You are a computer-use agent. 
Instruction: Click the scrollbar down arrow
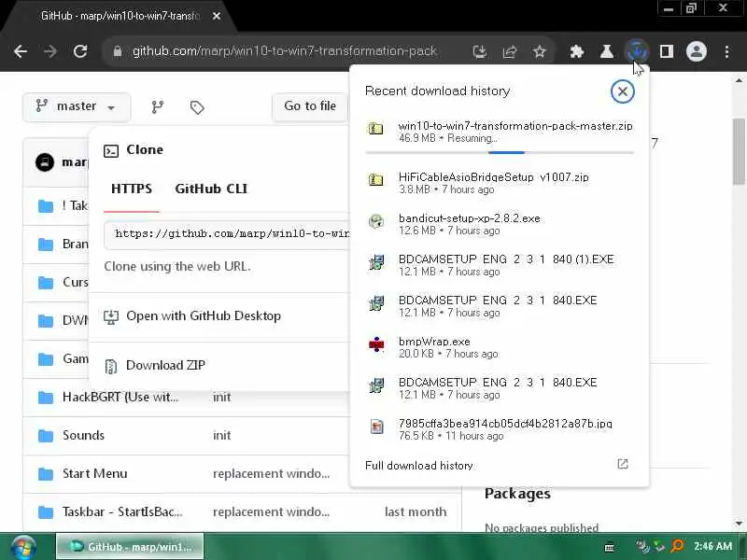click(x=739, y=524)
